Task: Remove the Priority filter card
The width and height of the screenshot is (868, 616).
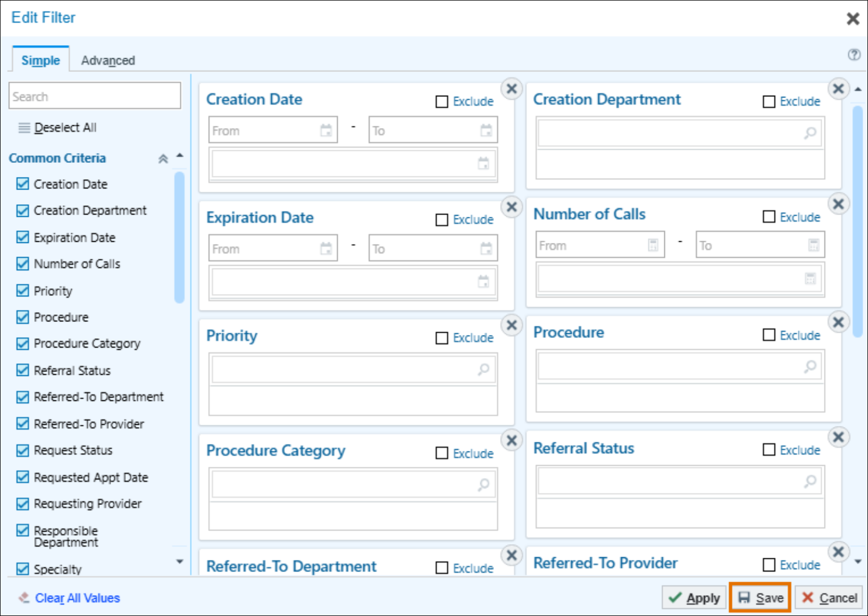Action: [x=512, y=325]
